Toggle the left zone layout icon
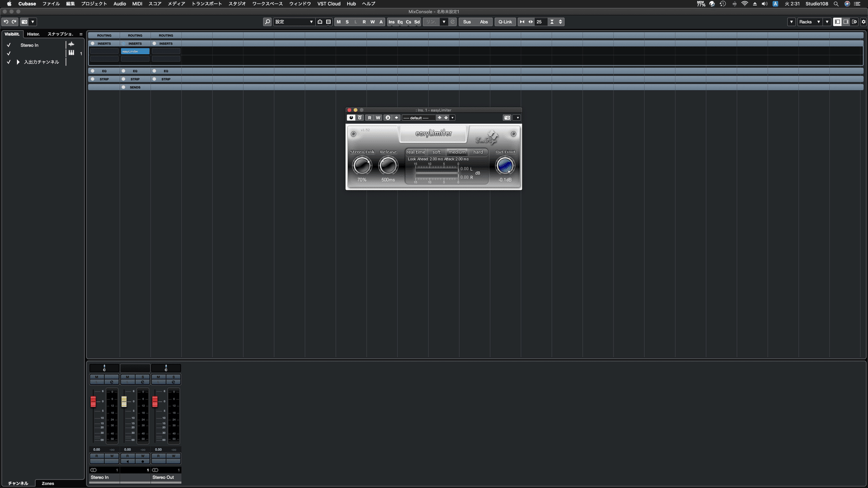Screen dimensions: 868x488 pos(838,22)
